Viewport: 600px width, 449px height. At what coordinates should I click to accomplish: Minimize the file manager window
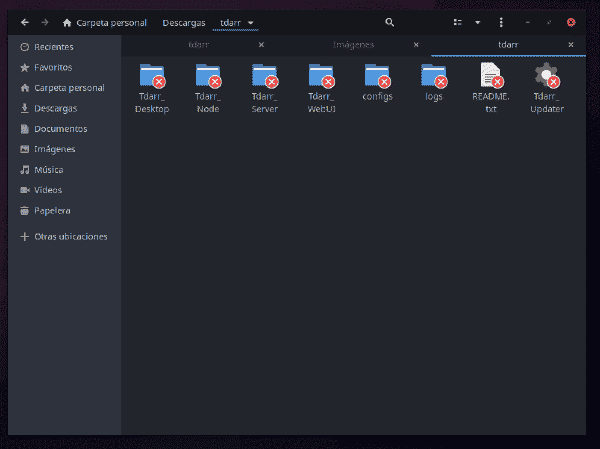pos(528,23)
